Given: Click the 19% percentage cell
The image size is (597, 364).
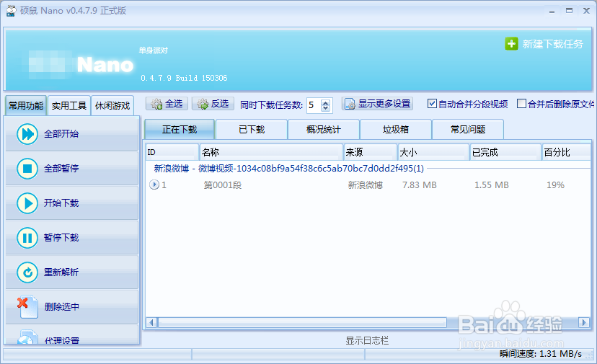Looking at the screenshot, I should tap(555, 185).
